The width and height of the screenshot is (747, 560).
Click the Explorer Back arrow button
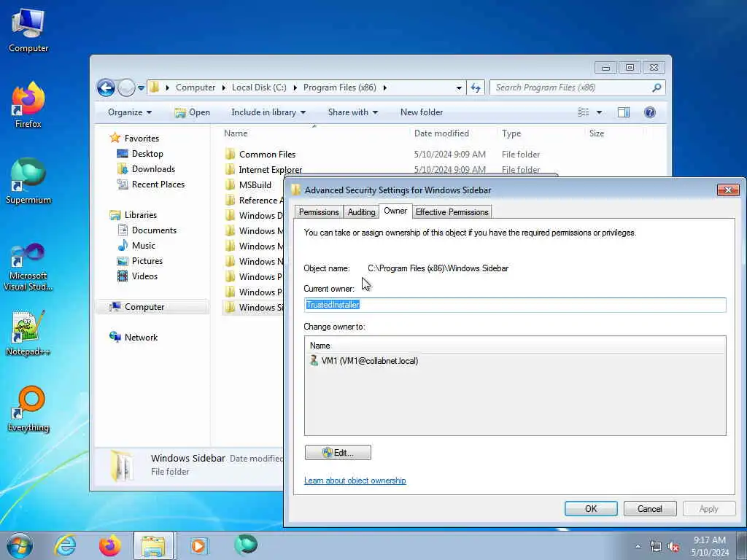click(x=106, y=87)
